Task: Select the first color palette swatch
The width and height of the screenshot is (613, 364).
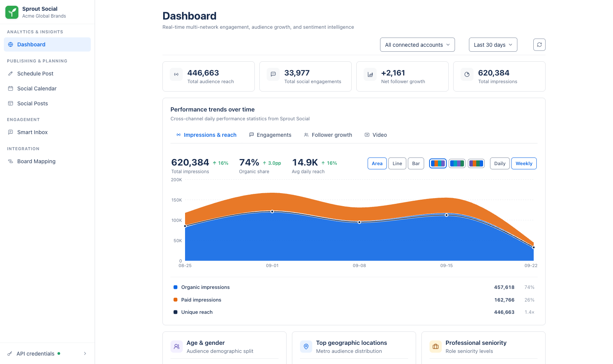Action: pos(438,164)
